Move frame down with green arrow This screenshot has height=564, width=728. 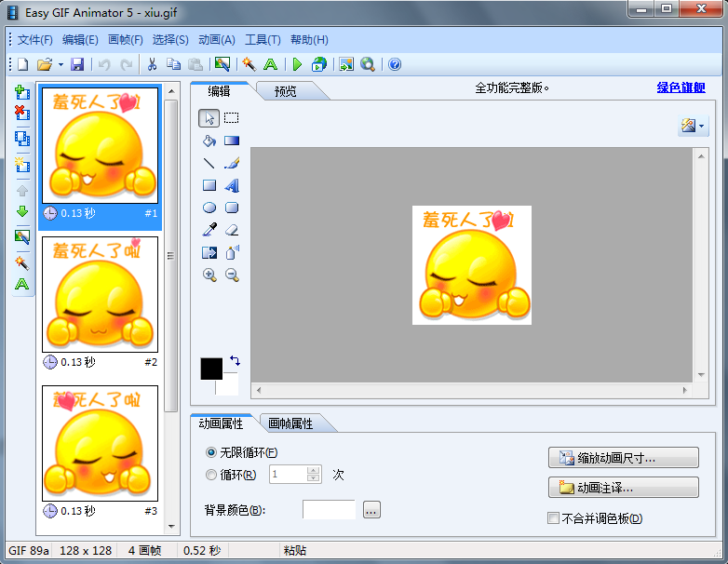[21, 212]
